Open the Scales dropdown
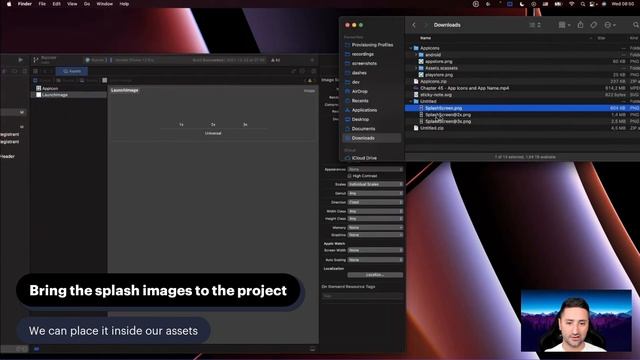Image resolution: width=640 pixels, height=360 pixels. pyautogui.click(x=375, y=184)
